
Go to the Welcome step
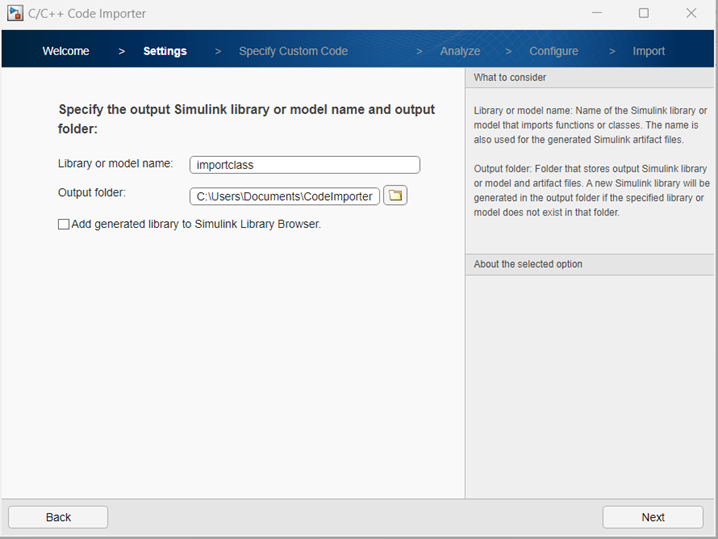pyautogui.click(x=66, y=51)
